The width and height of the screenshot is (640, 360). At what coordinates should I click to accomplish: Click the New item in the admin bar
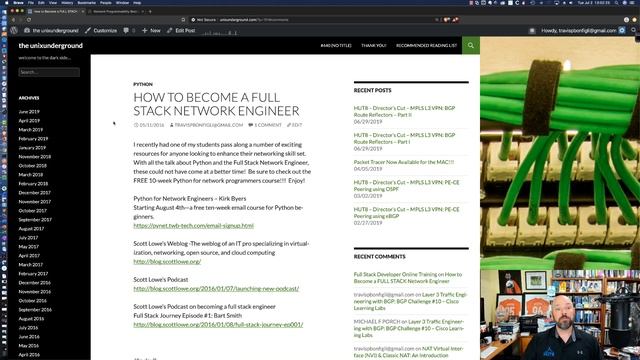tap(151, 30)
